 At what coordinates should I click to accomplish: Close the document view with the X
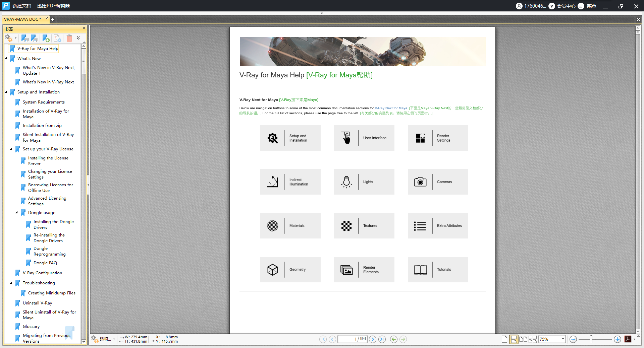638,20
